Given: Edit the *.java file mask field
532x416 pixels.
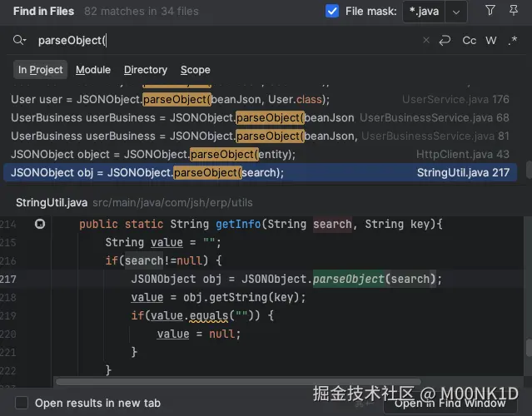Looking at the screenshot, I should point(424,12).
